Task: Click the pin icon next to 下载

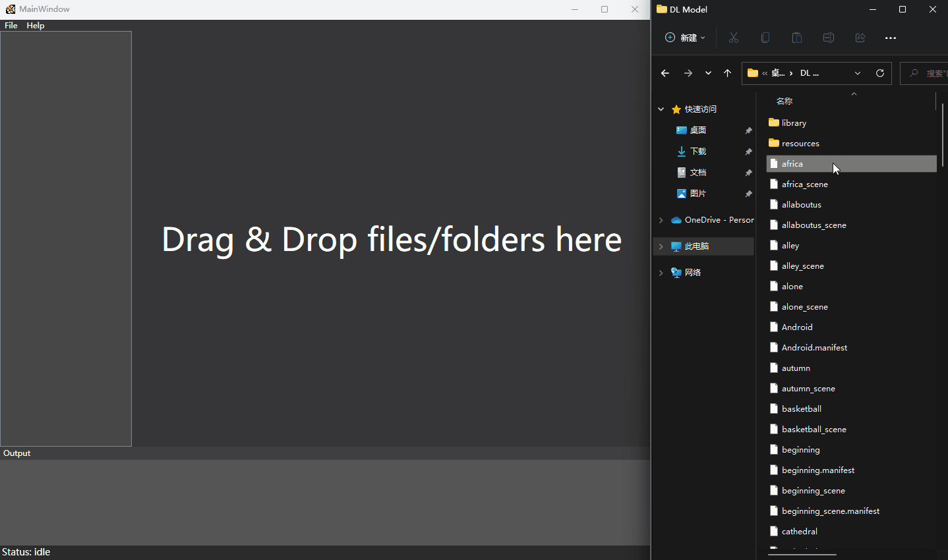Action: click(748, 152)
